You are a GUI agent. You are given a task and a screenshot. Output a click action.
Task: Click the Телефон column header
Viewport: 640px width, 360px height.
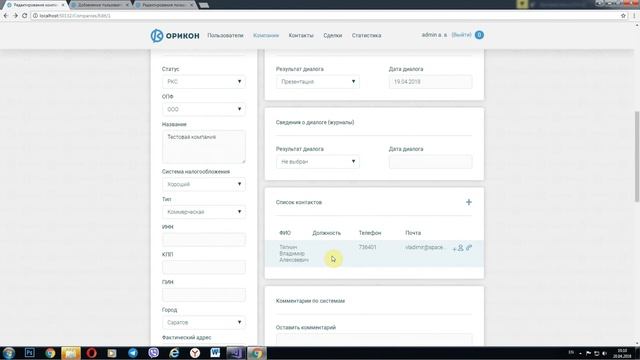tap(370, 233)
